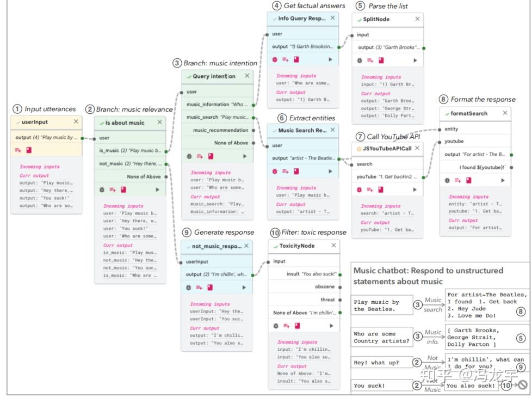Click the debug bug icon in ToxicityNode

[x=276, y=326]
